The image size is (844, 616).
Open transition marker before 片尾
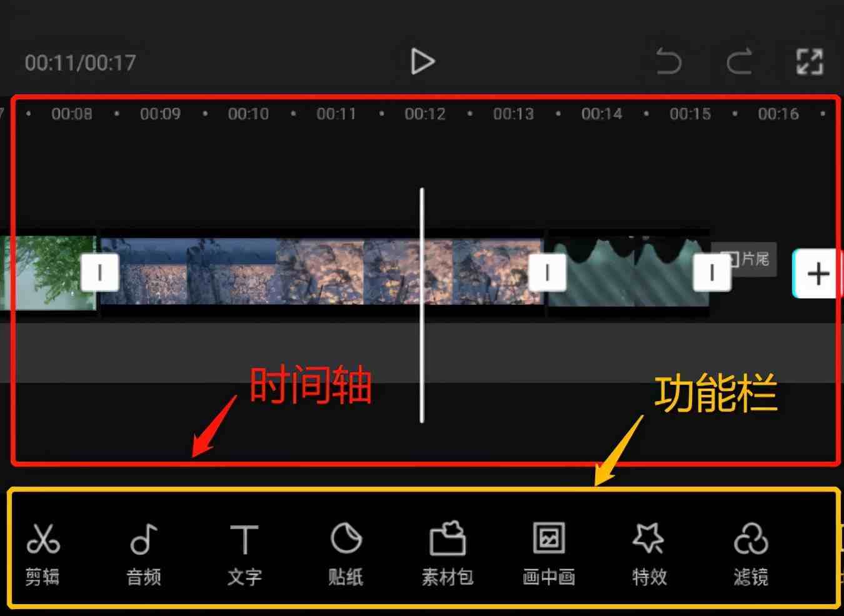(x=712, y=272)
